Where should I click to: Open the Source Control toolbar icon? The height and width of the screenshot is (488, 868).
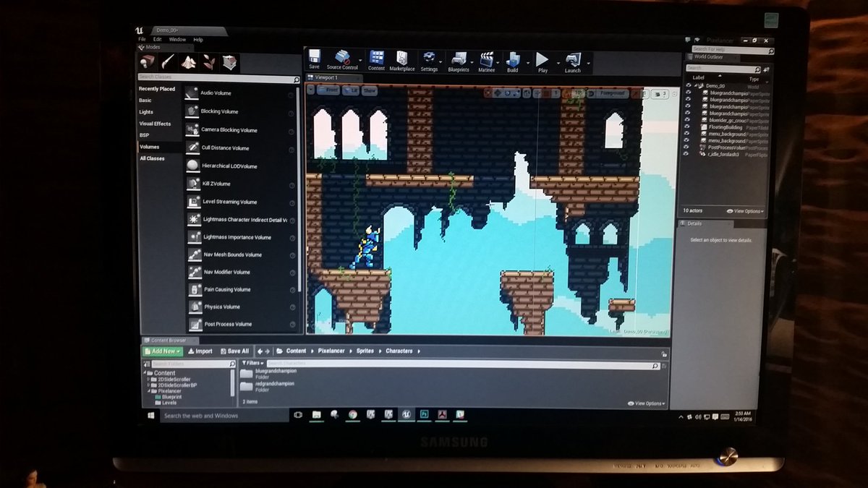pos(341,58)
